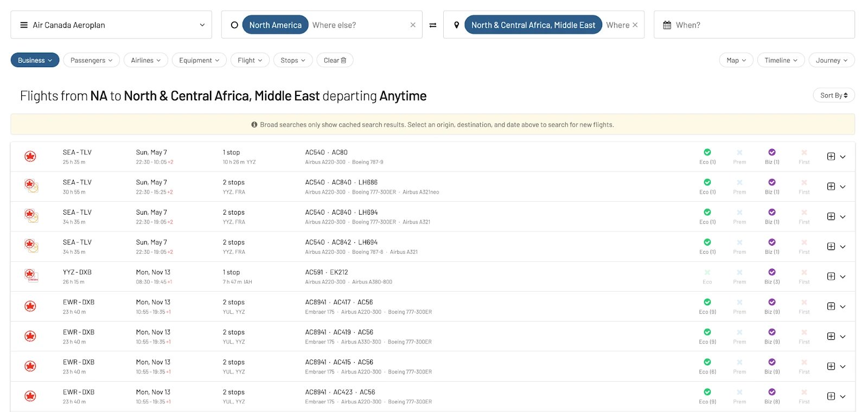Image resolution: width=868 pixels, height=412 pixels.
Task: Open the Sort By dropdown
Action: 834,95
